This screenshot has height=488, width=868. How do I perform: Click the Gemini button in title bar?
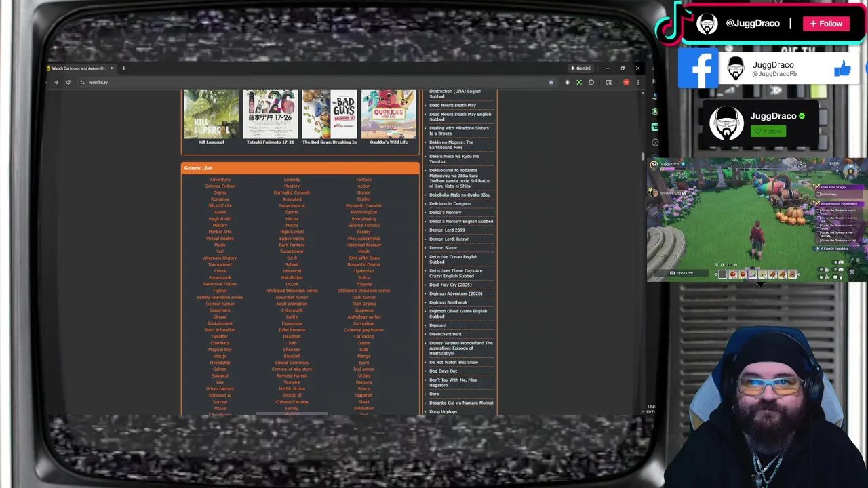pyautogui.click(x=580, y=68)
